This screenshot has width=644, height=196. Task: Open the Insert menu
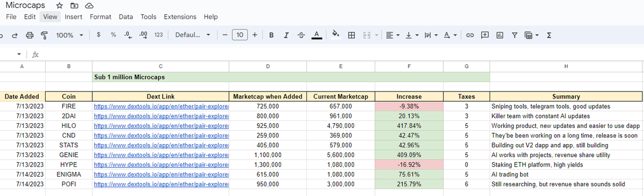point(74,17)
